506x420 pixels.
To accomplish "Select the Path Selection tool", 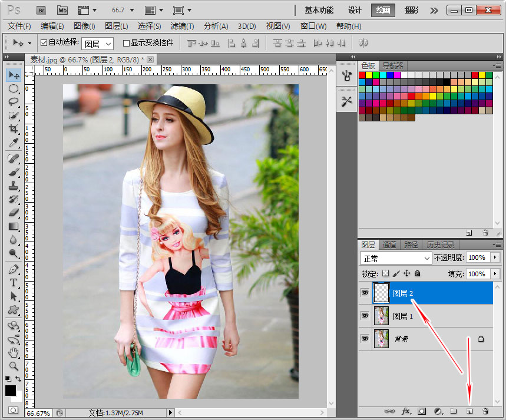I will point(14,296).
